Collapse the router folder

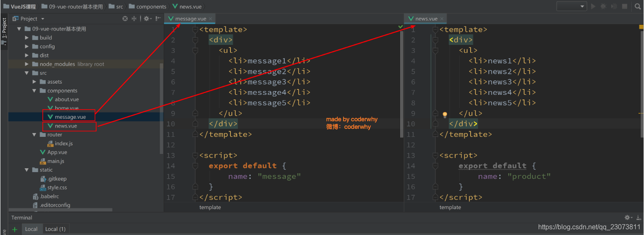coord(34,135)
